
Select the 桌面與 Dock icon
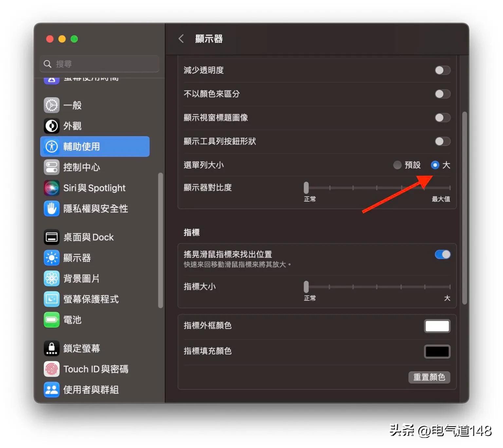51,237
